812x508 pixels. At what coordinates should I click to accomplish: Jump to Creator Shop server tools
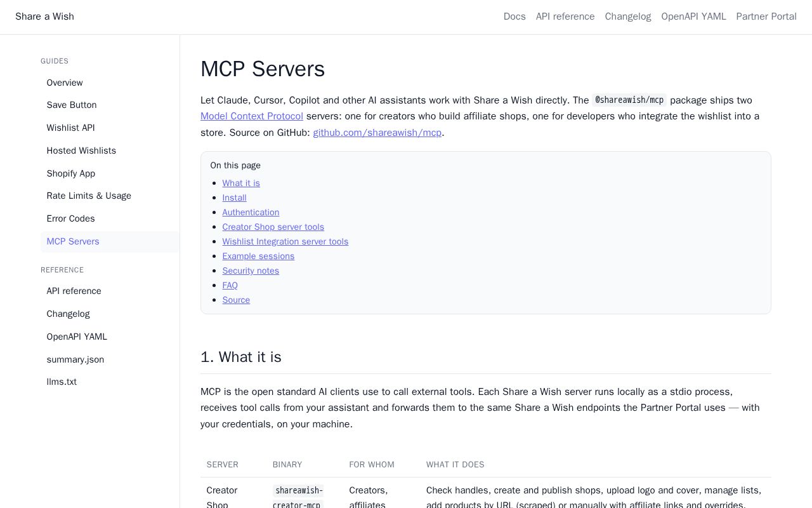273,227
